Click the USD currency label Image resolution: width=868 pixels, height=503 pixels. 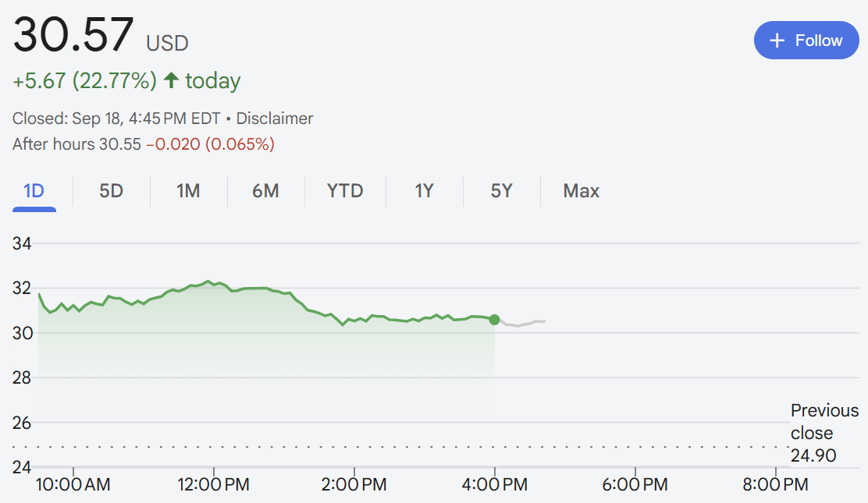167,43
